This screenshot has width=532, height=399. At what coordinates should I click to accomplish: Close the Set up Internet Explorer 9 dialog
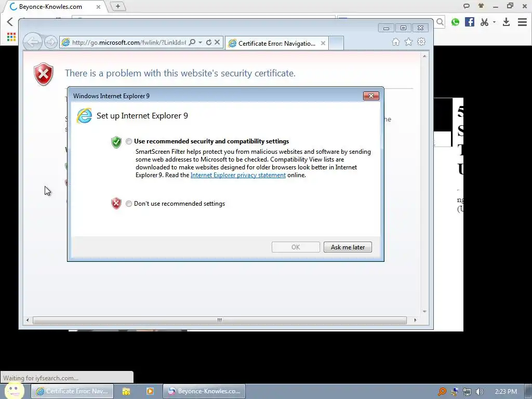pyautogui.click(x=371, y=96)
